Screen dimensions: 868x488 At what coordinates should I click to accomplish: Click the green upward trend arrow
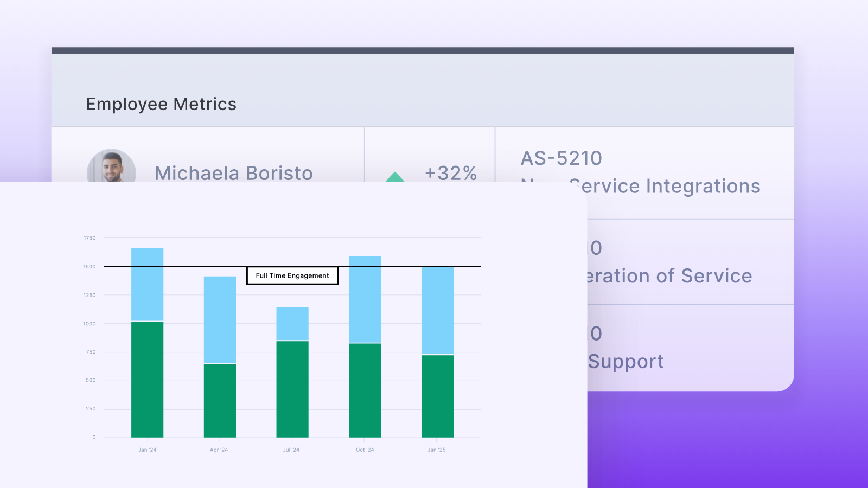pyautogui.click(x=395, y=176)
